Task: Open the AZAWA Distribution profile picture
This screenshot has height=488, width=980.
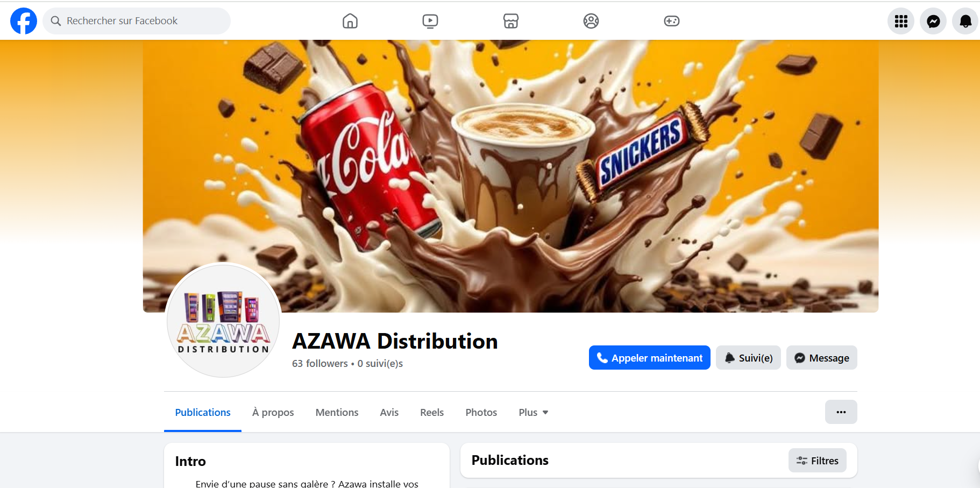Action: pyautogui.click(x=223, y=321)
